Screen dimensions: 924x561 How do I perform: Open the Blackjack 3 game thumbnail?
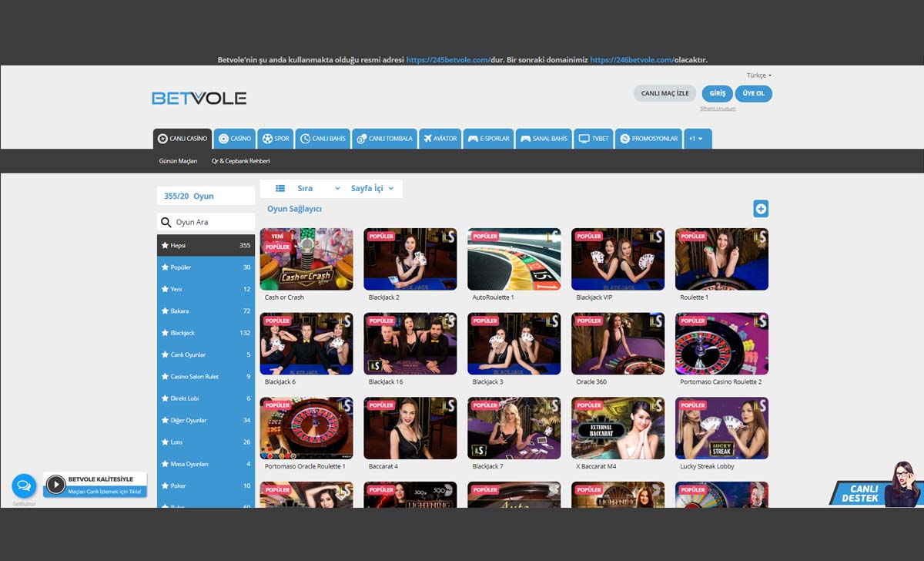pyautogui.click(x=514, y=344)
